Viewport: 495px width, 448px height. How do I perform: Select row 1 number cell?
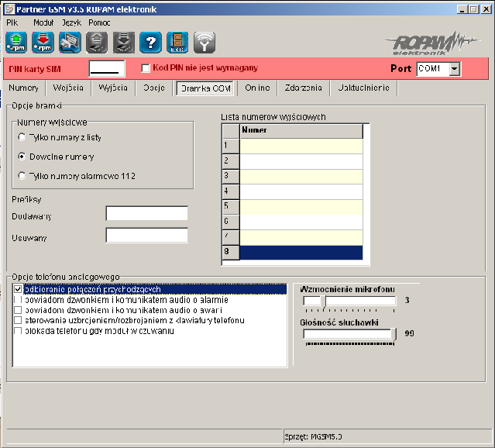[301, 146]
